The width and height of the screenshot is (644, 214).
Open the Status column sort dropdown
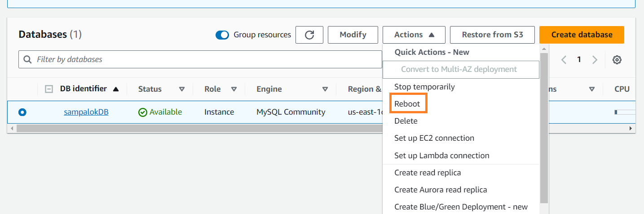coord(182,89)
